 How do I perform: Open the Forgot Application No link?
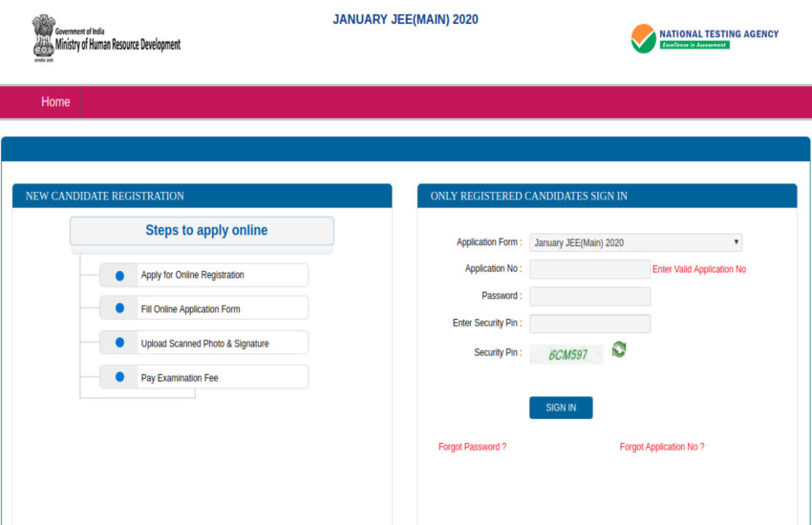[x=662, y=447]
